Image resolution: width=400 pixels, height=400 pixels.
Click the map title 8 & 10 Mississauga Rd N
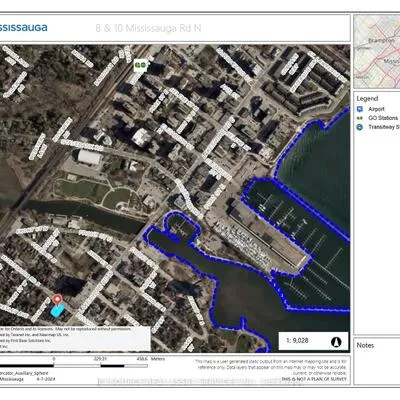tap(148, 28)
